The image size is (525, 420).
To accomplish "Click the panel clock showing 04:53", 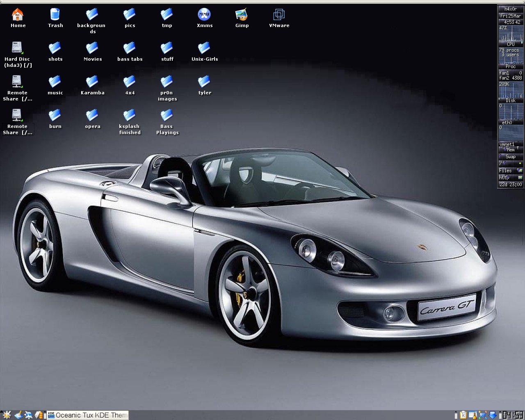I will (x=513, y=415).
